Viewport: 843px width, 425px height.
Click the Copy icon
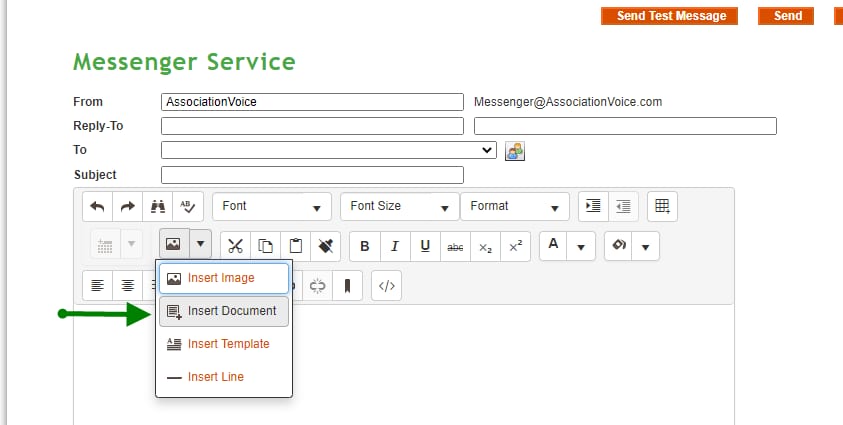click(x=266, y=246)
